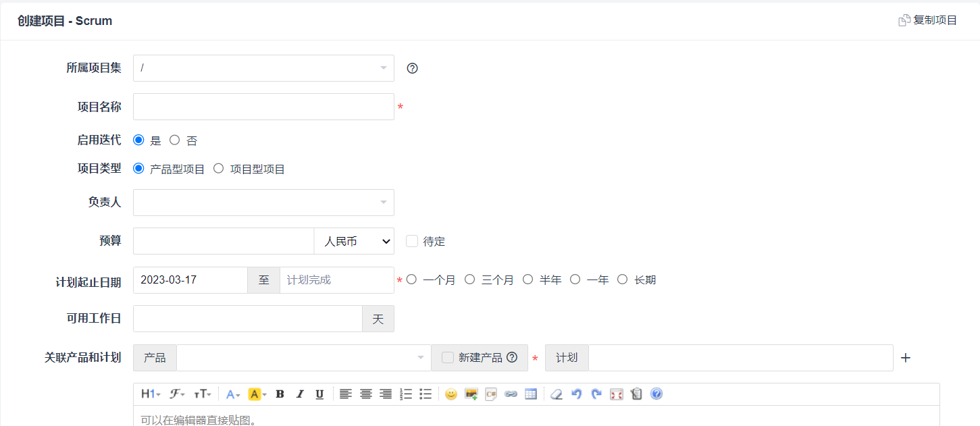Click 复制项目 to copy a project
The height and width of the screenshot is (426, 980).
point(927,20)
